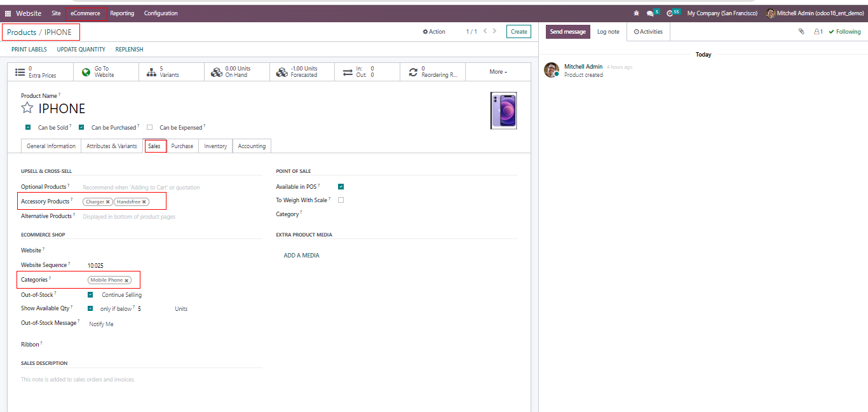Open the activities clock icon in navbar
The image size is (868, 412).
pos(670,13)
